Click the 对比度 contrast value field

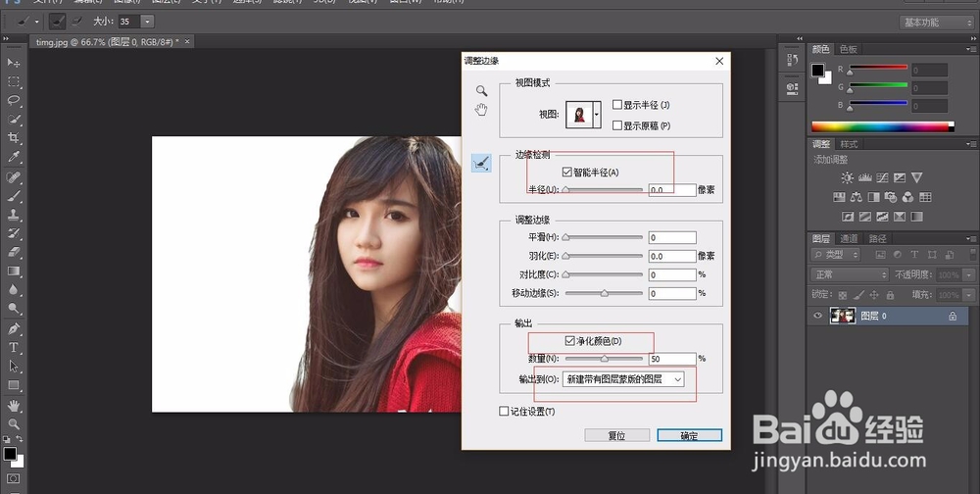pos(672,274)
